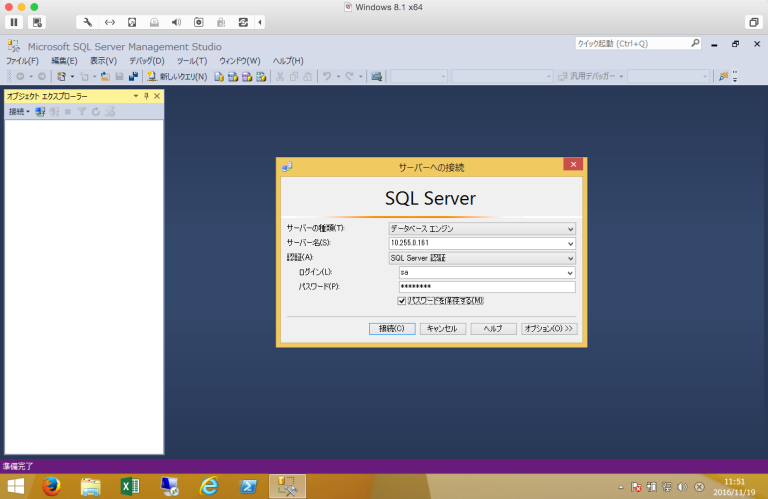Pause the virtual machine
The width and height of the screenshot is (768, 499).
coord(14,22)
